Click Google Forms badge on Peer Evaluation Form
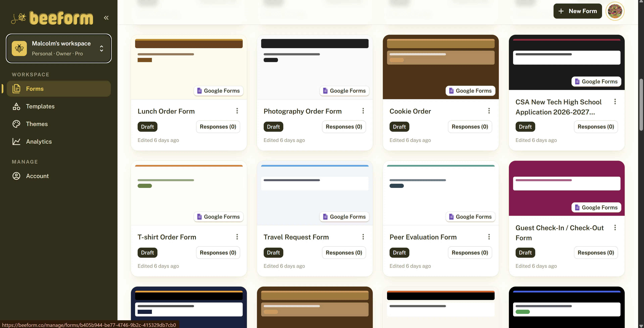Screen dimensions: 644x328 point(470,217)
